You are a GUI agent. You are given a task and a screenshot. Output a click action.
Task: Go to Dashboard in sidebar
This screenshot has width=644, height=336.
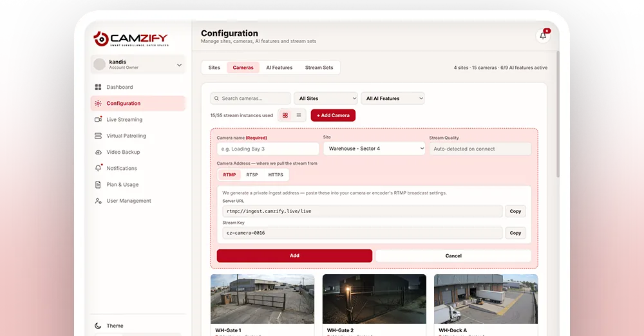coord(138,87)
